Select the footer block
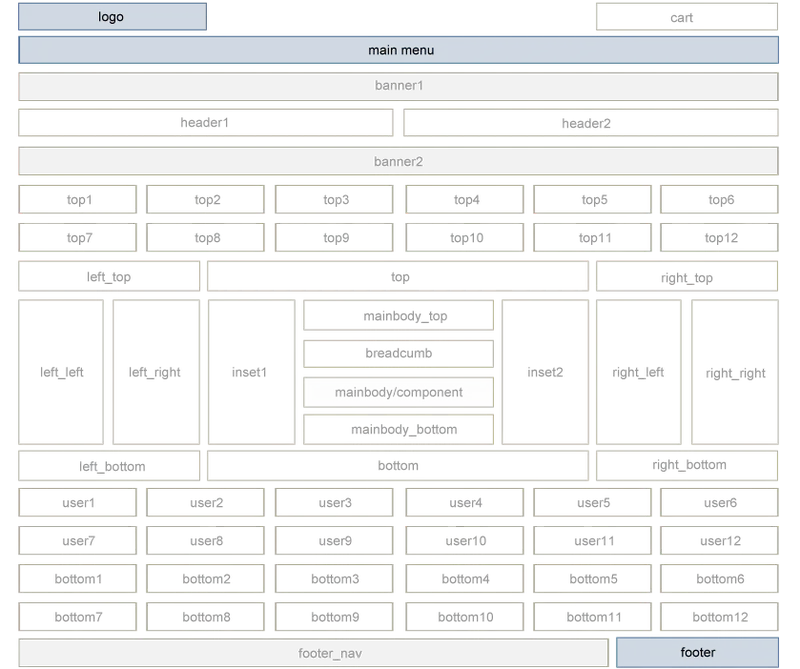Image resolution: width=800 pixels, height=669 pixels. 697,652
